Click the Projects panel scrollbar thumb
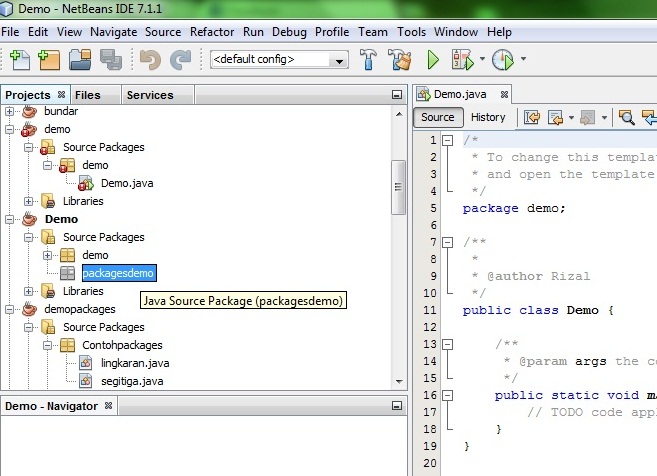The image size is (657, 476). (398, 187)
